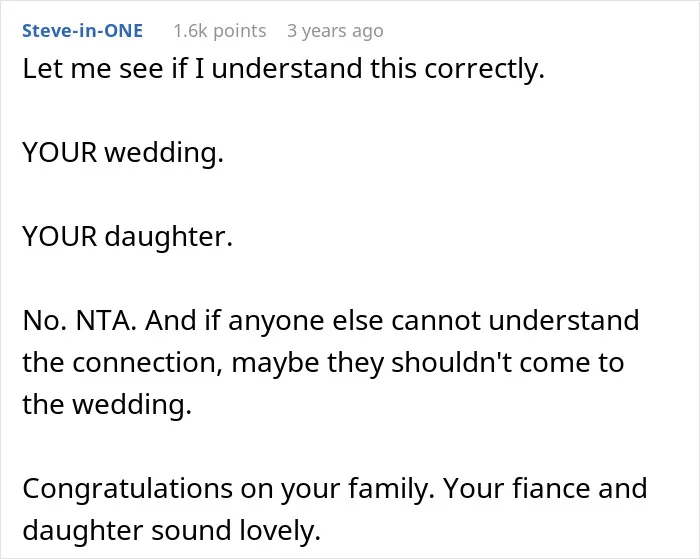
Task: Click the word correctly in first line
Action: click(484, 70)
